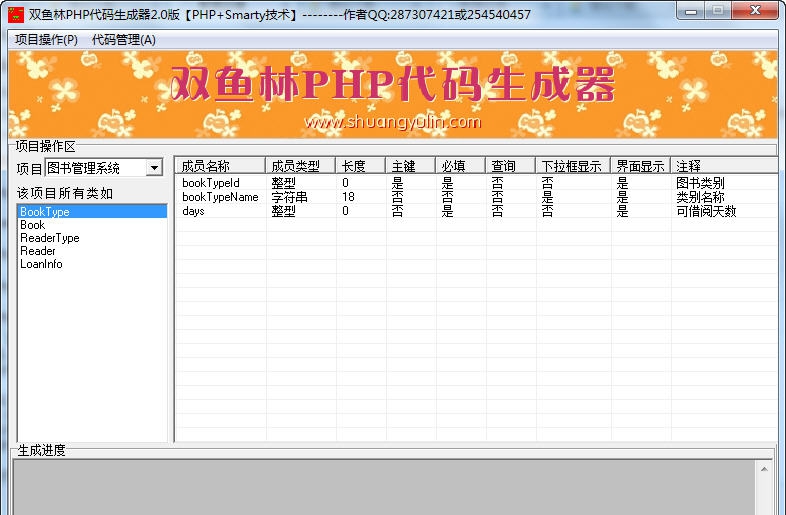Click the 可借阅天数 comment cell
The height and width of the screenshot is (515, 786).
pos(706,211)
